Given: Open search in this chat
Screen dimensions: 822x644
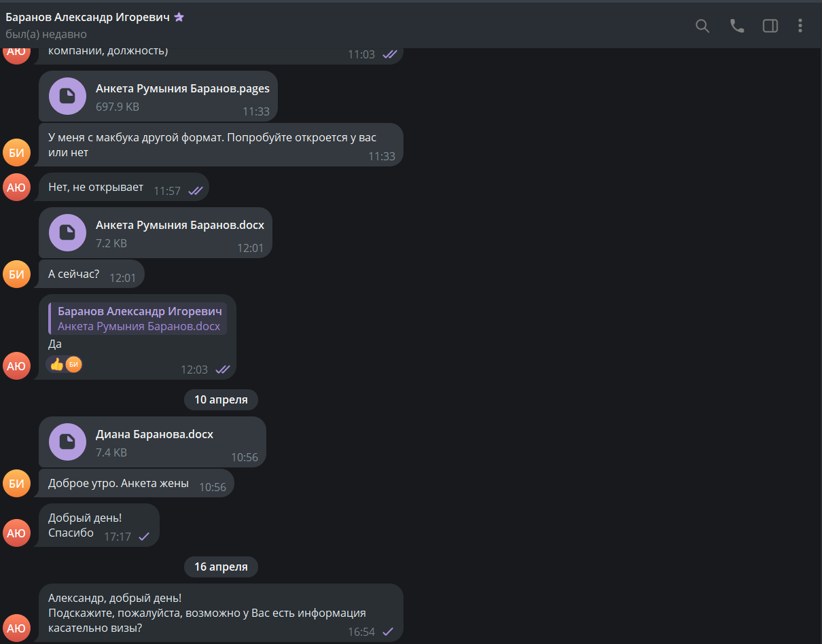Looking at the screenshot, I should click(x=702, y=26).
